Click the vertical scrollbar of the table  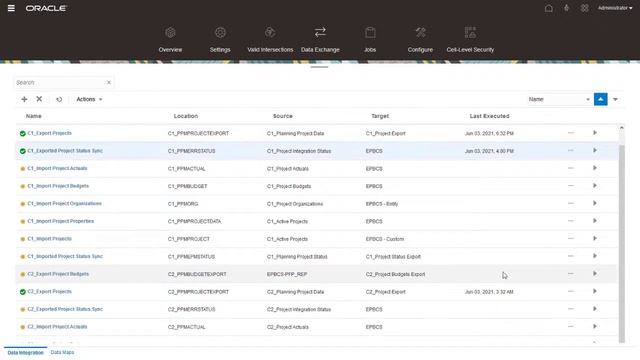(x=622, y=243)
